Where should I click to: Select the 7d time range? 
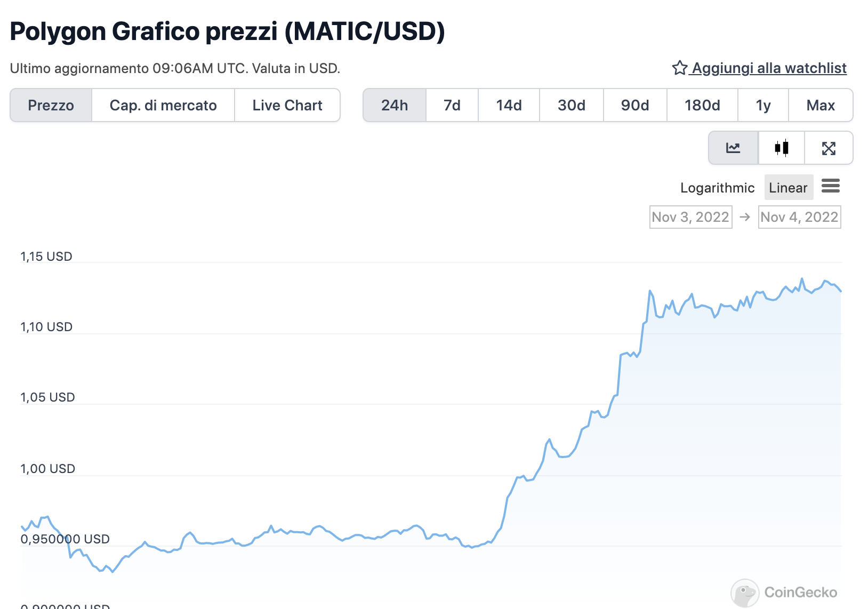pyautogui.click(x=452, y=105)
